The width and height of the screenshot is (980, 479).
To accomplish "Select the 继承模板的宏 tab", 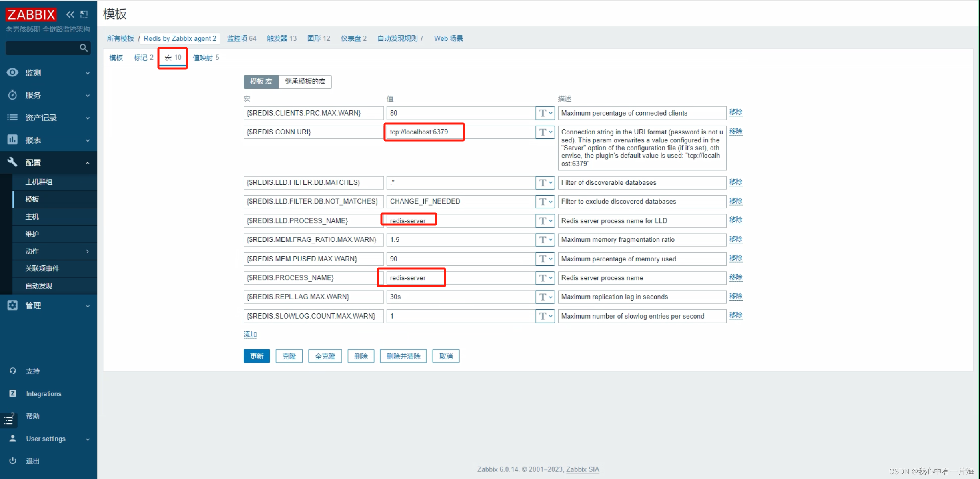I will point(305,81).
